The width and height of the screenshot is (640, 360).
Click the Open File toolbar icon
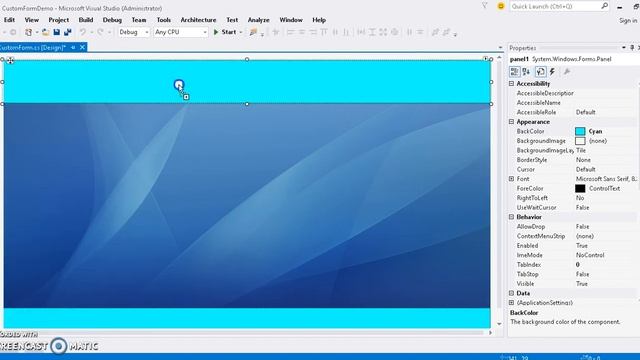[x=46, y=32]
